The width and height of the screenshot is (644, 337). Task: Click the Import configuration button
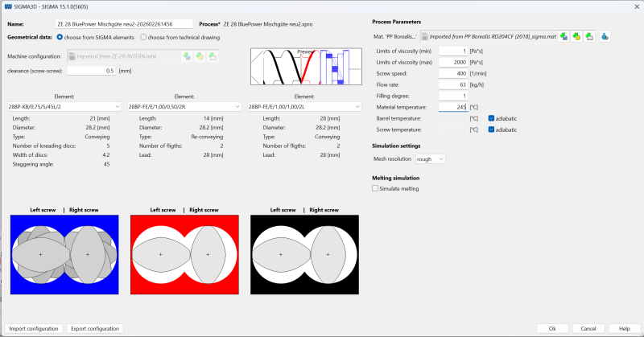(x=34, y=328)
